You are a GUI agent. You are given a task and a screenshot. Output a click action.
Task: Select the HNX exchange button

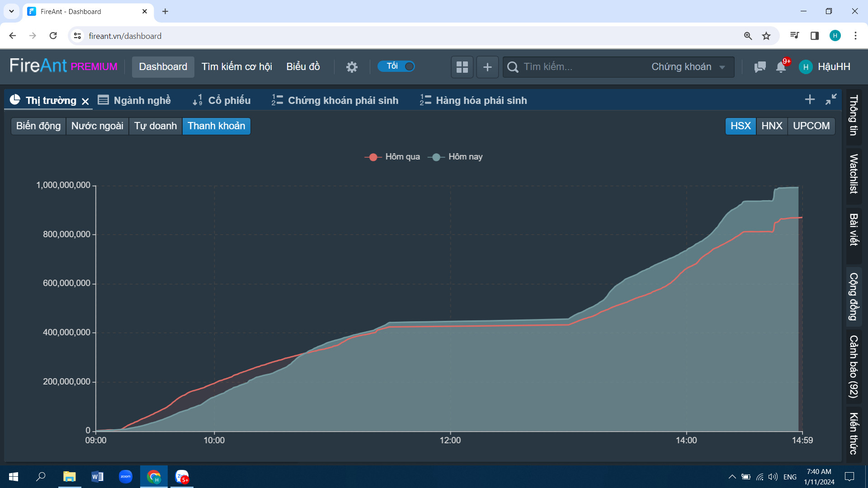click(x=772, y=126)
